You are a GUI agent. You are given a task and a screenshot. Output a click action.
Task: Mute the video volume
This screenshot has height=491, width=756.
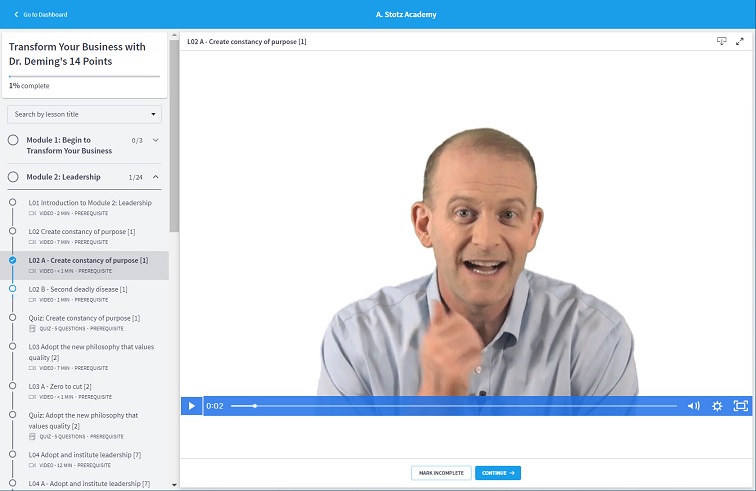693,406
